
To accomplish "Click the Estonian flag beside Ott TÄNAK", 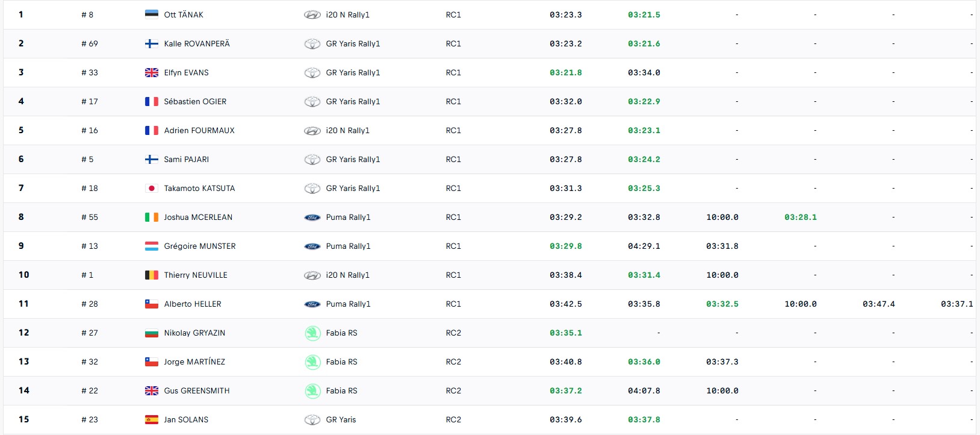I will tap(152, 14).
